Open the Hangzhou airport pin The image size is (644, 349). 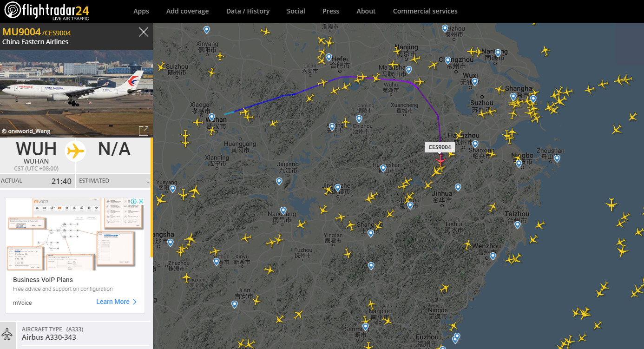tap(475, 144)
